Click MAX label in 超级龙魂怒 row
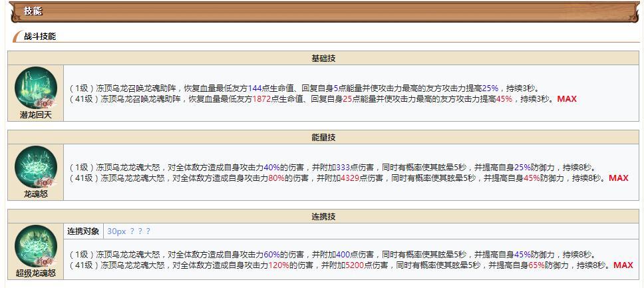 623,265
